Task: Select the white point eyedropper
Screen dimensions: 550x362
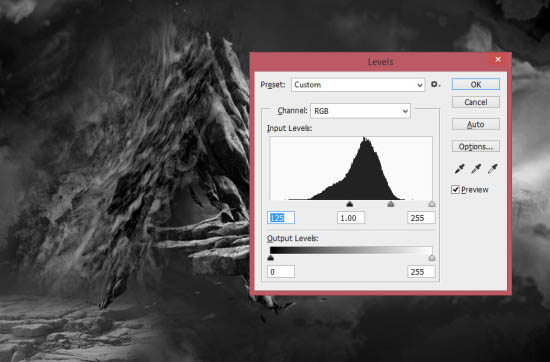Action: click(492, 169)
